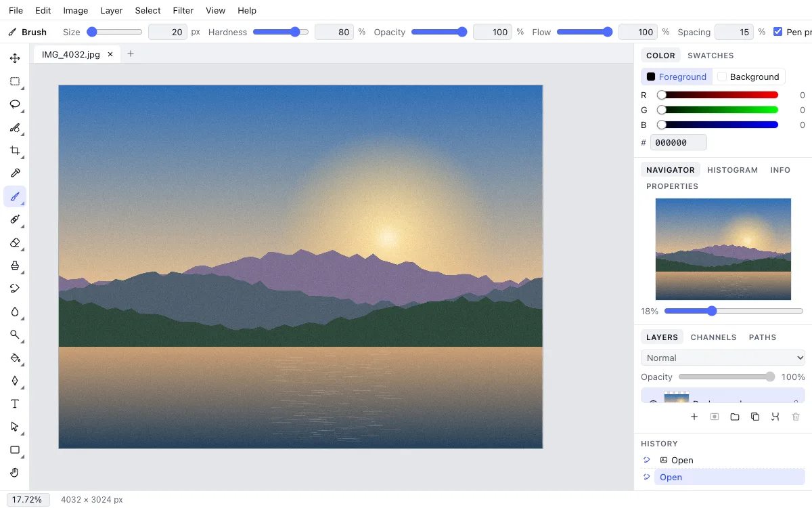The image size is (812, 508).
Task: Switch to the Histogram tab
Action: coord(733,170)
